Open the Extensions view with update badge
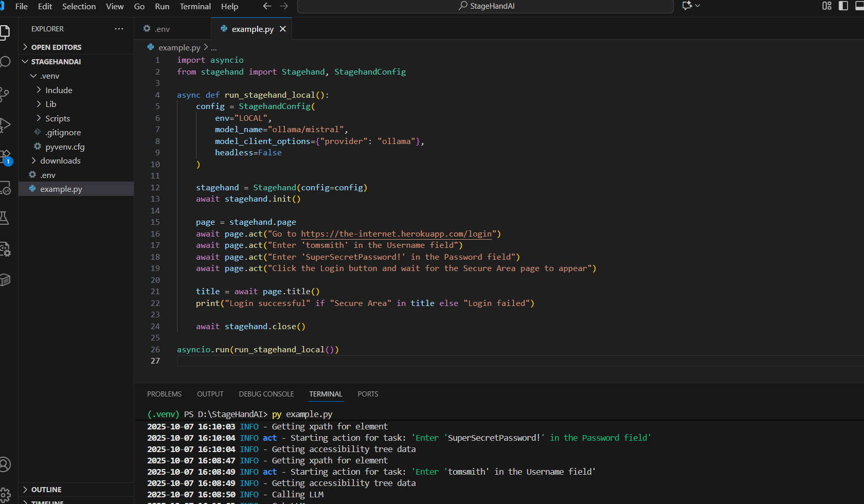The width and height of the screenshot is (864, 504). click(5, 156)
